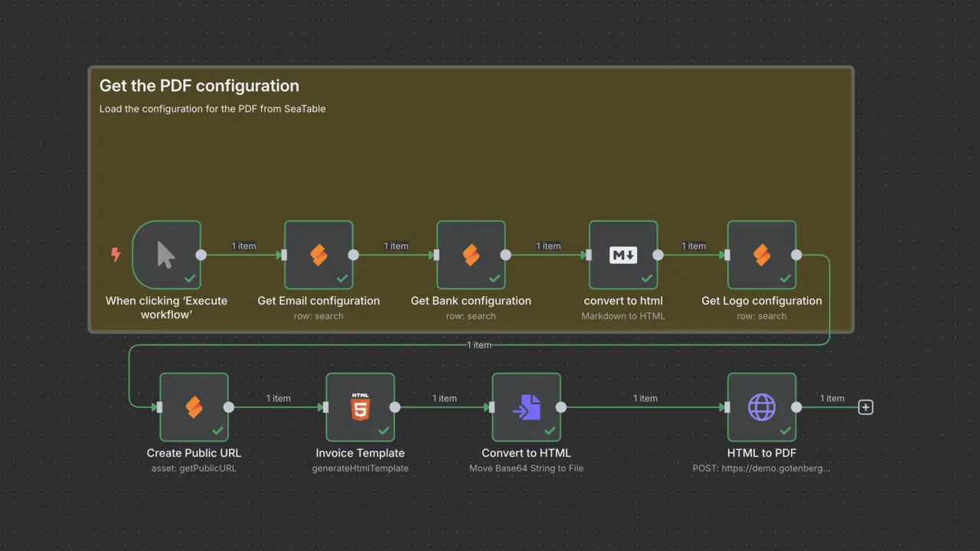Click '1 item' on the long wraparound connection
Image resolution: width=980 pixels, height=551 pixels.
[479, 345]
